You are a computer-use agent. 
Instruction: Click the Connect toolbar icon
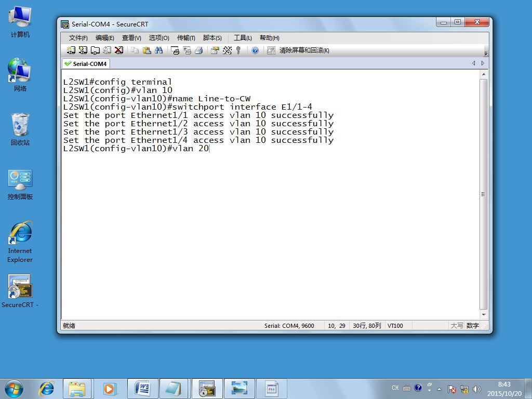[71, 50]
